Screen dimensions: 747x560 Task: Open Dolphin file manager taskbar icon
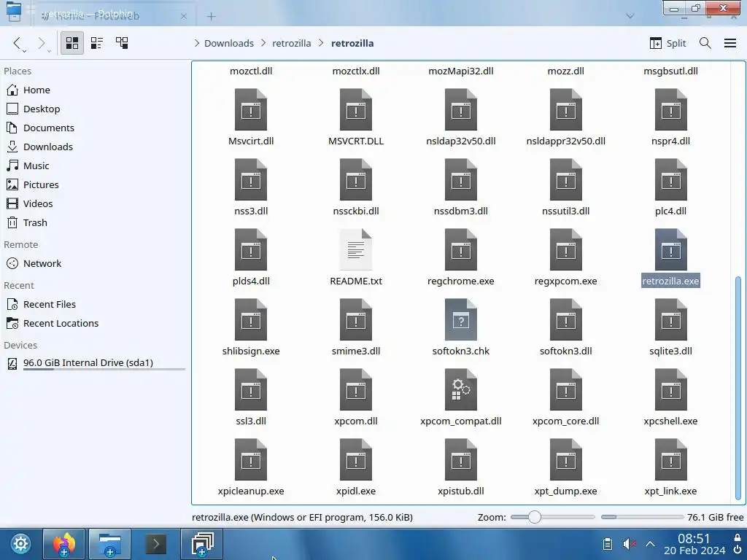[x=109, y=544]
